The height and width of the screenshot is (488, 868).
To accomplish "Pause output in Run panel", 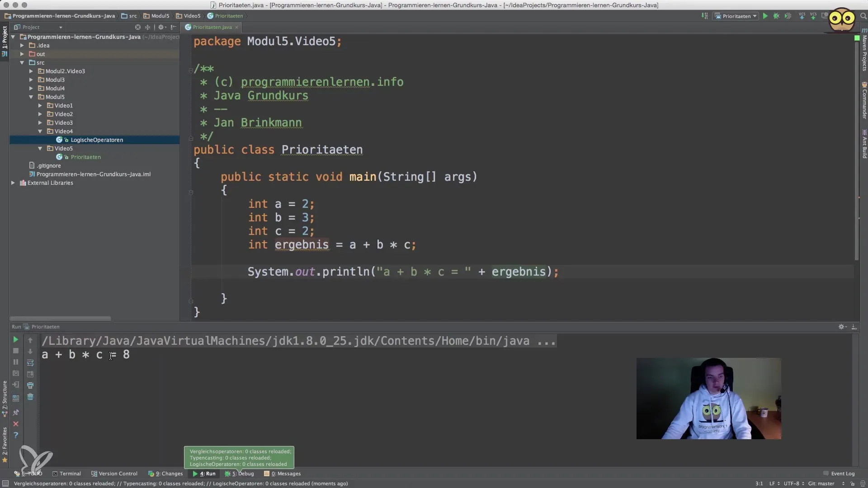I will click(x=15, y=362).
